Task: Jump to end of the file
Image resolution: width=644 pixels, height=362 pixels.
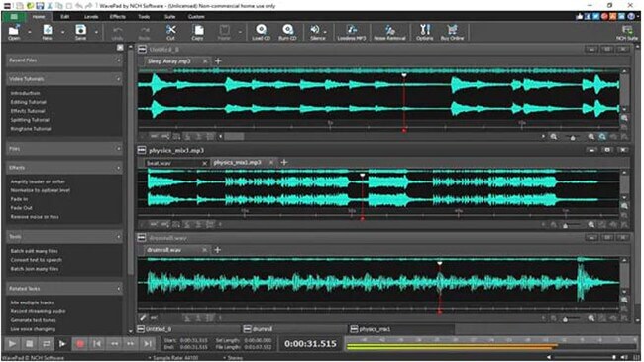Action: (x=148, y=344)
